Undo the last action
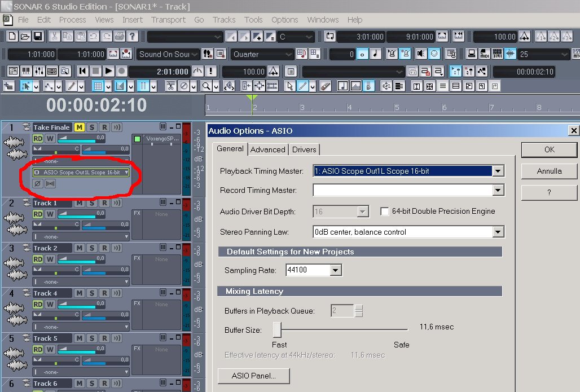Screen dimensions: 580x392 [93, 36]
